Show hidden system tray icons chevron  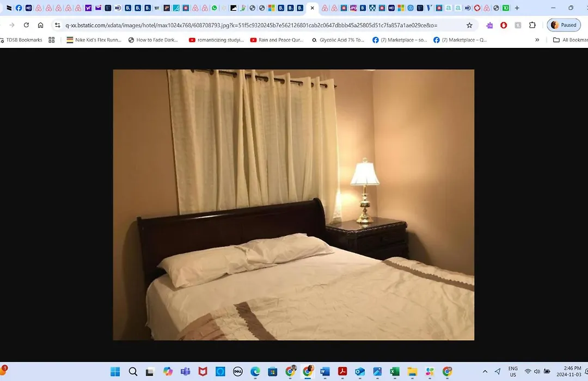pyautogui.click(x=485, y=372)
